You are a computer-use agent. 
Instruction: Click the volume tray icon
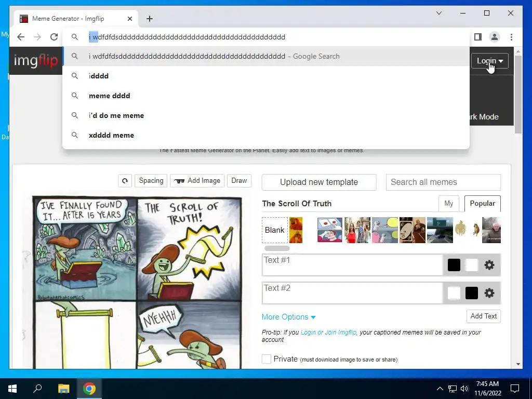point(464,389)
